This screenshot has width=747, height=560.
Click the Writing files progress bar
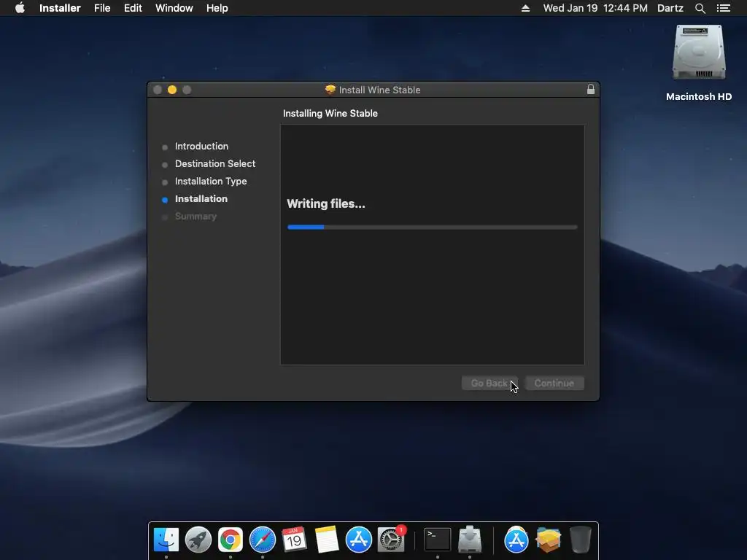pos(432,227)
